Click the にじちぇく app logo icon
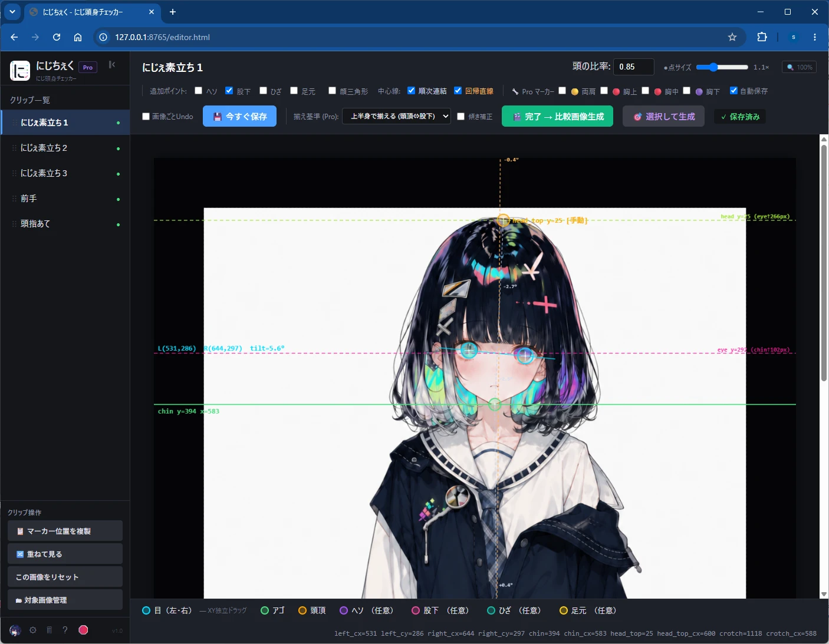The height and width of the screenshot is (644, 829). [x=20, y=71]
